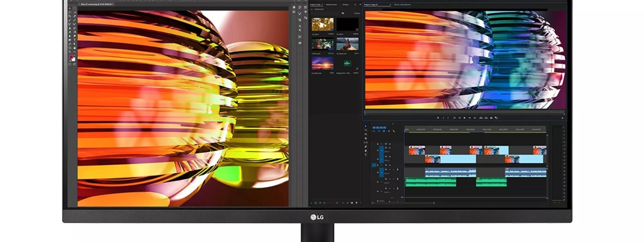Switch to the Project panel tab
This screenshot has height=242, width=644.
pyautogui.click(x=316, y=4)
